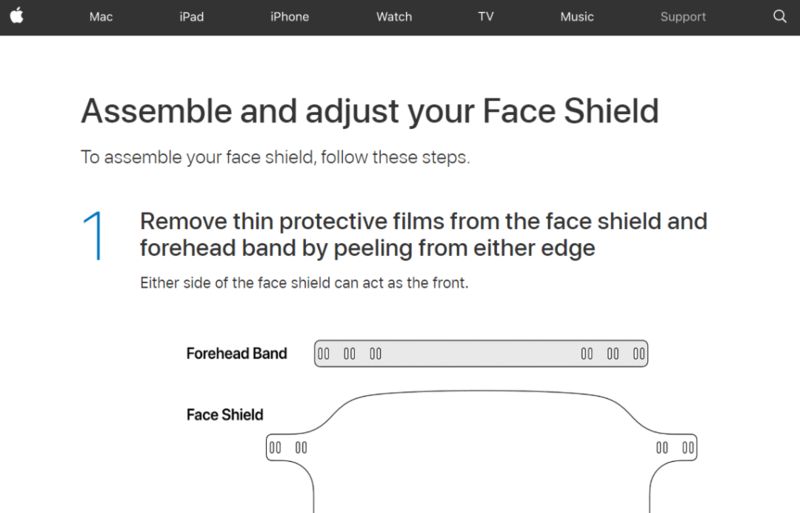Navigate to the TV section
This screenshot has width=800, height=513.
(486, 17)
